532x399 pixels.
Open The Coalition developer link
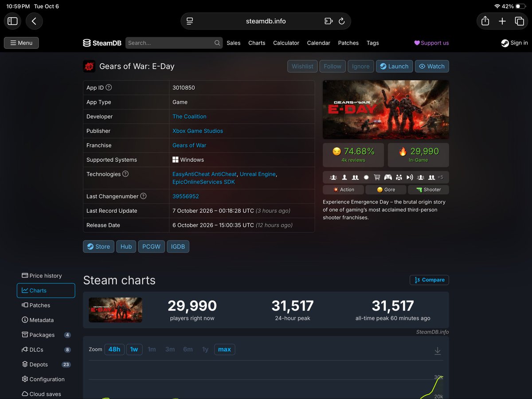click(x=189, y=117)
